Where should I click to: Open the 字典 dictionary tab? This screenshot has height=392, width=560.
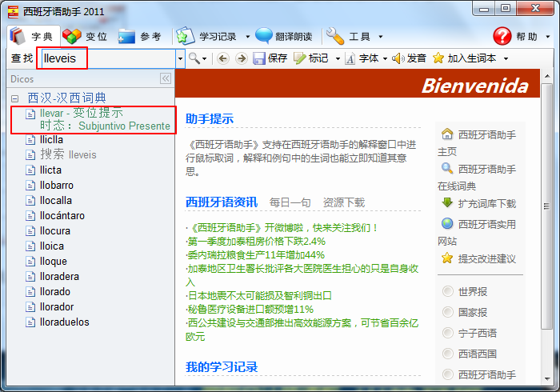coord(33,37)
